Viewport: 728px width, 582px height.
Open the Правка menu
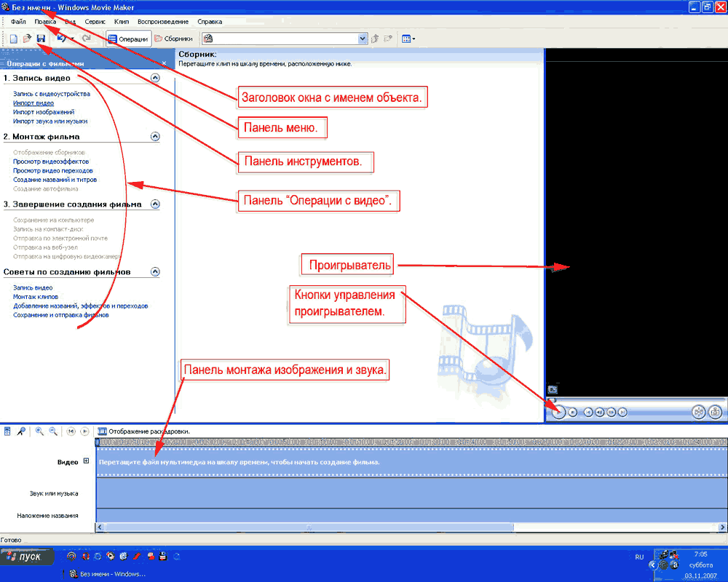point(45,22)
